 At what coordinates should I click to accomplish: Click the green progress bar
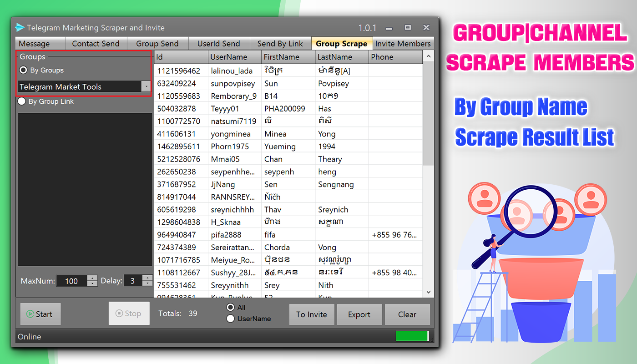(412, 336)
